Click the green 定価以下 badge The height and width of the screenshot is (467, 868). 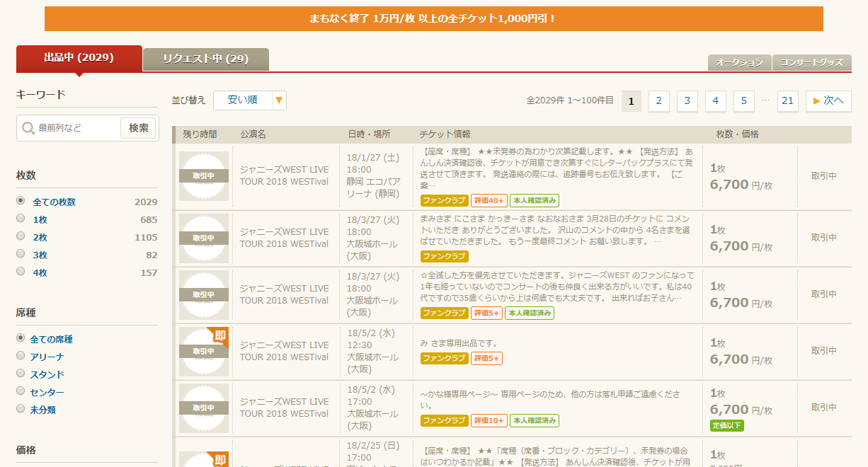[x=727, y=425]
